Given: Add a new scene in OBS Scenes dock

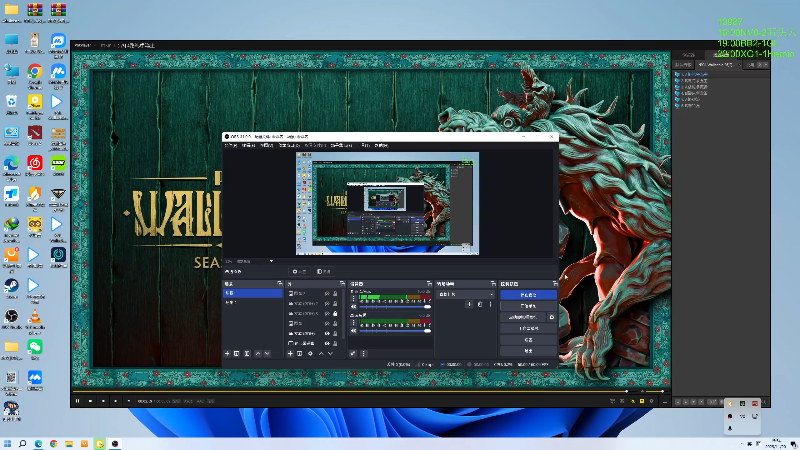Looking at the screenshot, I should pyautogui.click(x=227, y=354).
